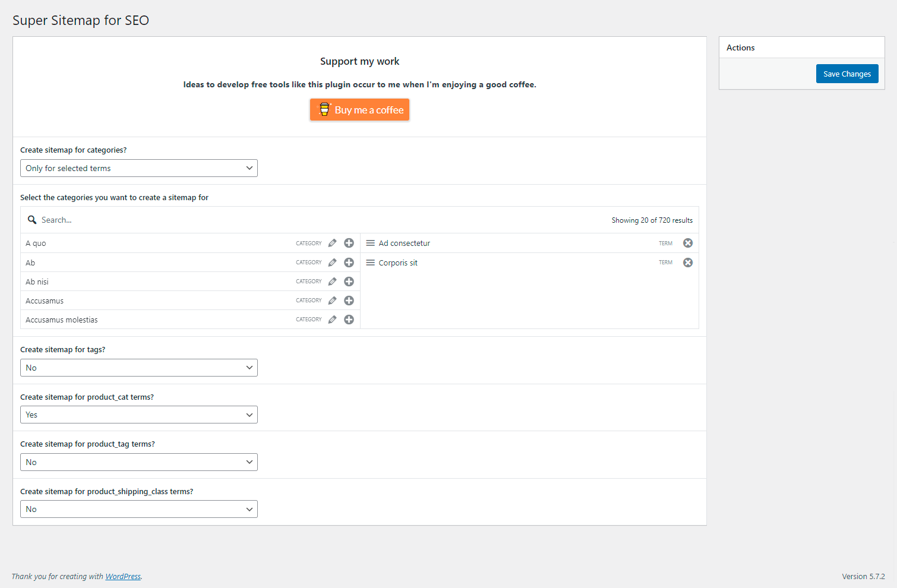Open the product_tag terms dropdown
897x588 pixels.
pyautogui.click(x=138, y=461)
